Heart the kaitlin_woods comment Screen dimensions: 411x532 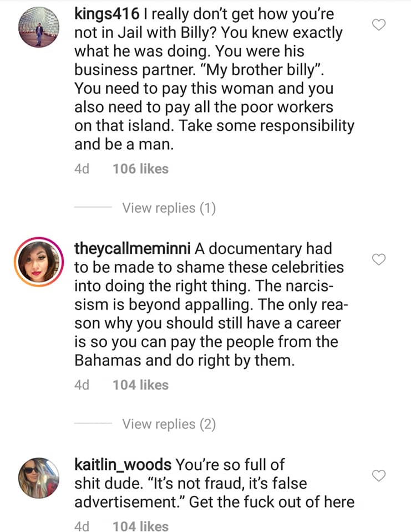tap(379, 475)
